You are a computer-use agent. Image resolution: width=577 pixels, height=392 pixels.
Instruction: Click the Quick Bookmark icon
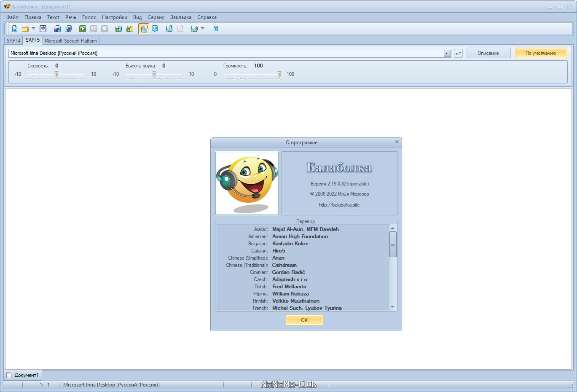click(x=194, y=29)
